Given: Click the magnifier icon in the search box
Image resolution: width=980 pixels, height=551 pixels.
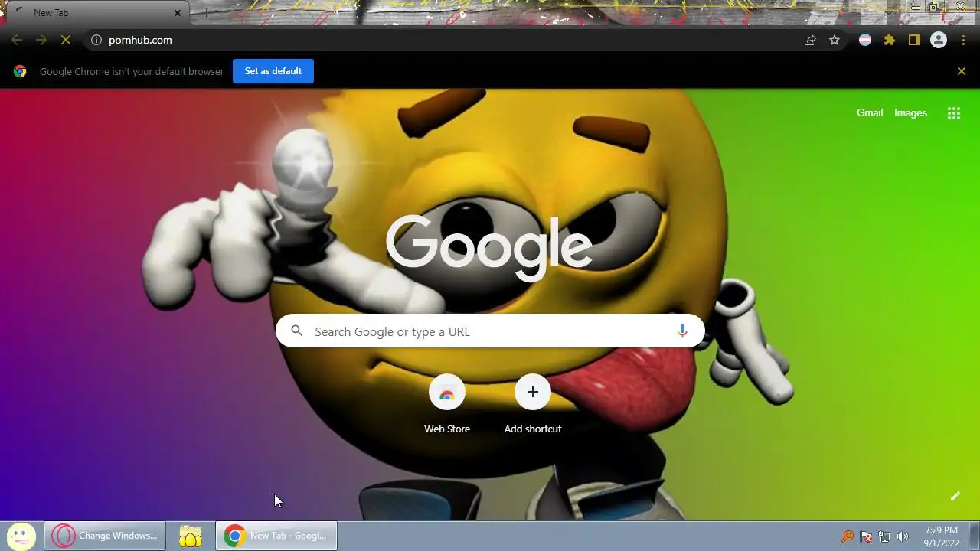Looking at the screenshot, I should point(297,331).
